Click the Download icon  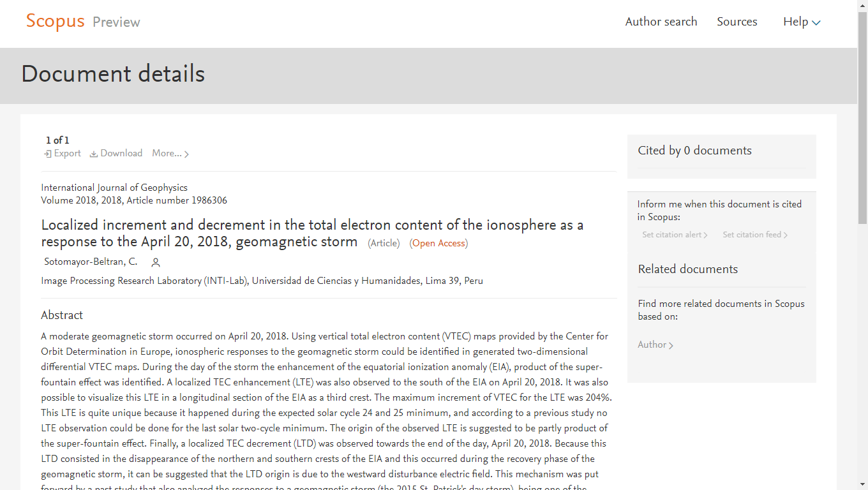point(94,154)
